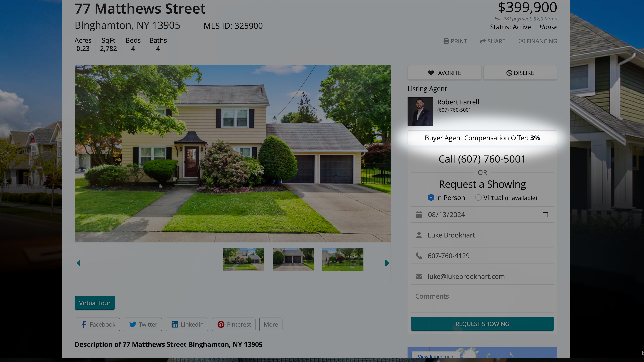This screenshot has height=362, width=644.
Task: Open the View larger map link
Action: point(436,356)
